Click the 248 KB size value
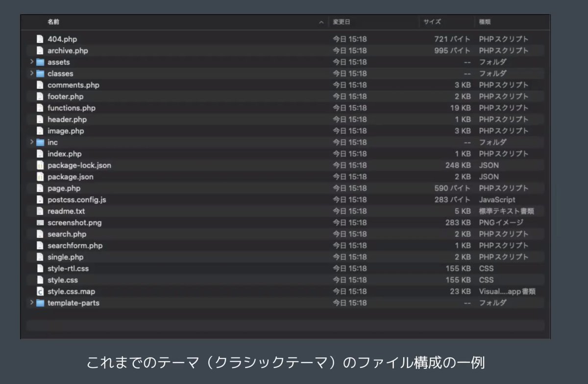This screenshot has width=588, height=384. point(458,165)
